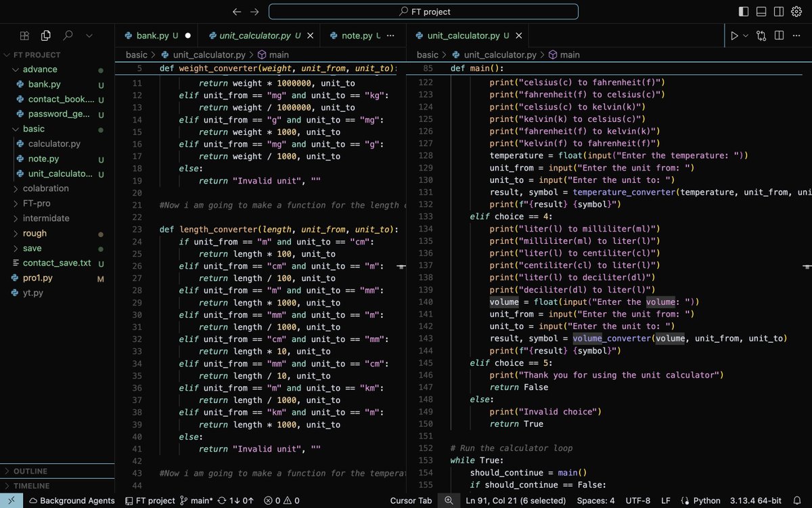This screenshot has width=812, height=508.
Task: Open the dropdown arrow next to the Run icon
Action: [x=746, y=36]
